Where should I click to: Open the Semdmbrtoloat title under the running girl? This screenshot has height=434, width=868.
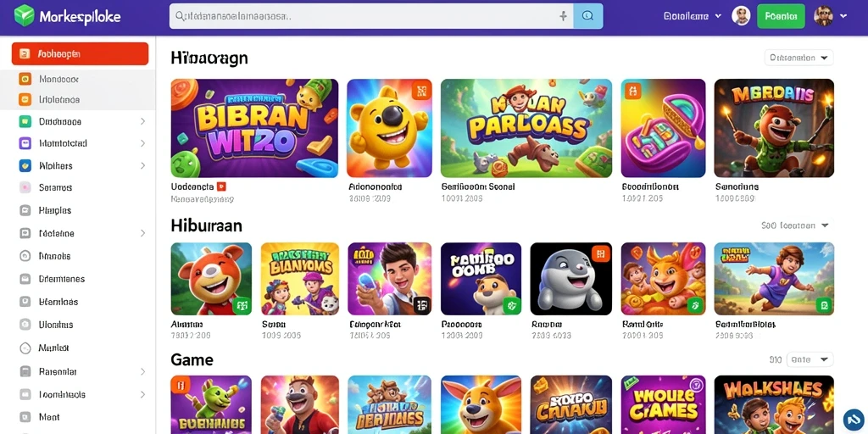pyautogui.click(x=745, y=325)
